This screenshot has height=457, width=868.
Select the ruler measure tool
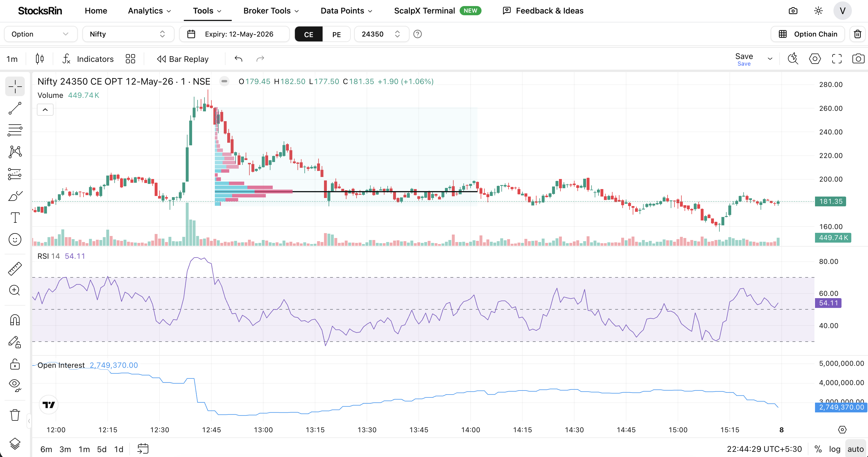[x=15, y=269]
